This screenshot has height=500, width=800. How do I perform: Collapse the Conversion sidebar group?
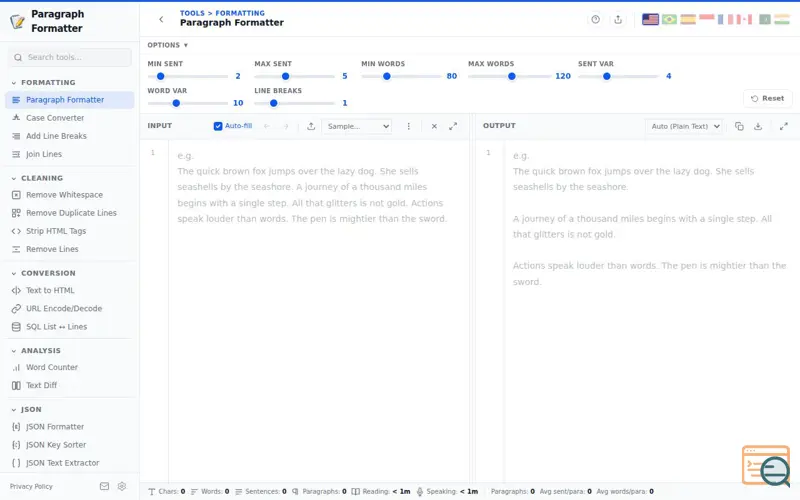pyautogui.click(x=43, y=273)
